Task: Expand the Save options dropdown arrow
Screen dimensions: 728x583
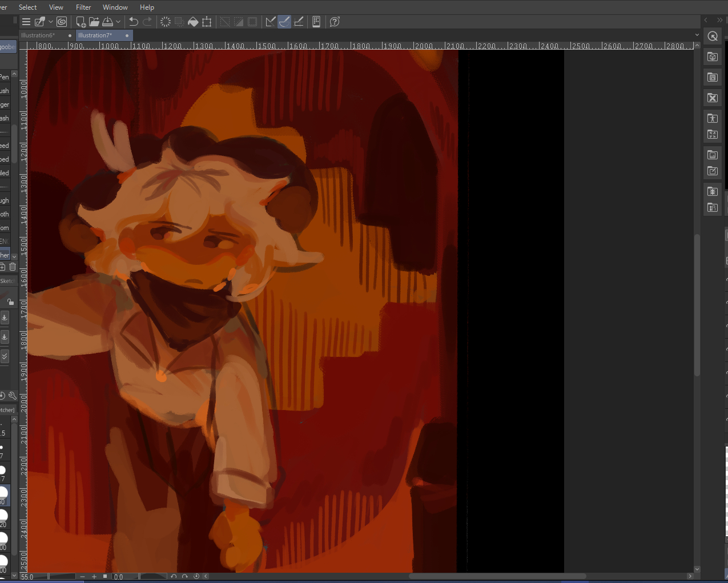Action: [x=118, y=22]
